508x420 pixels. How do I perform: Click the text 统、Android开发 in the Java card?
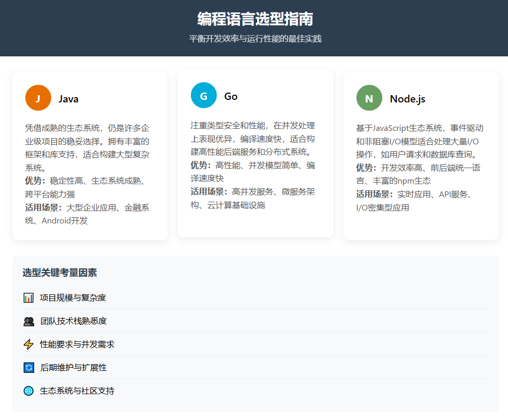56,220
